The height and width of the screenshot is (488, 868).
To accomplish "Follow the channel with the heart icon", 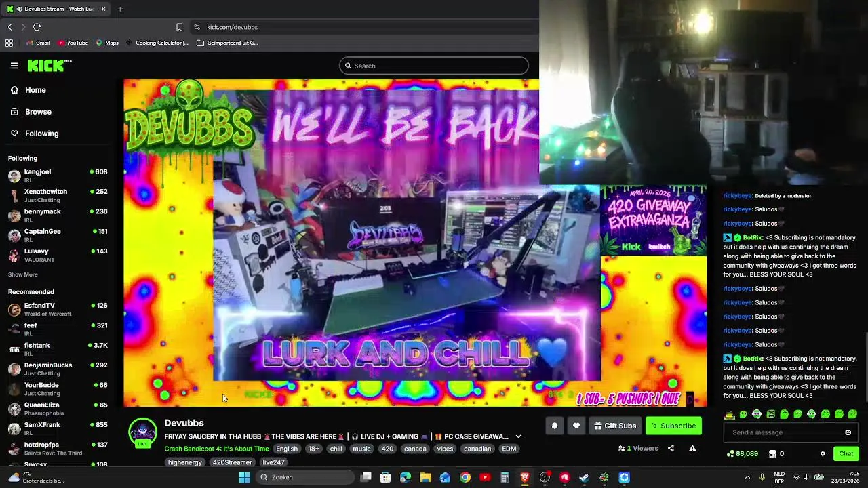I will click(x=576, y=426).
